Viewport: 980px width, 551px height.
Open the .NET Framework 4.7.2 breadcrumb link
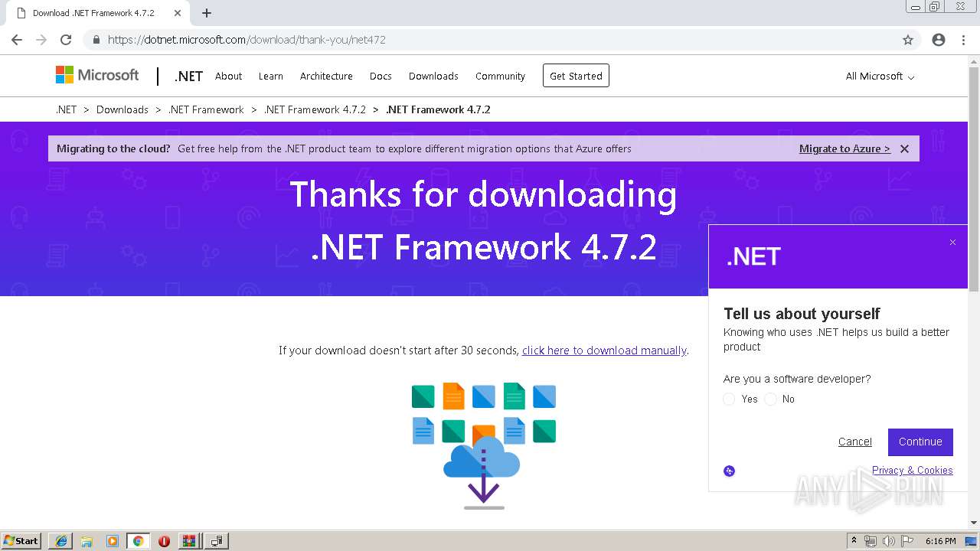(x=315, y=109)
